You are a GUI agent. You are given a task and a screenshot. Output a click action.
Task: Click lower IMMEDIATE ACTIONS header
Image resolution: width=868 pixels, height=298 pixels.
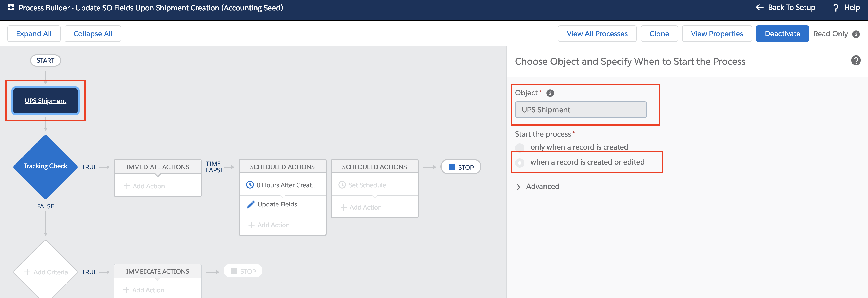pos(158,271)
